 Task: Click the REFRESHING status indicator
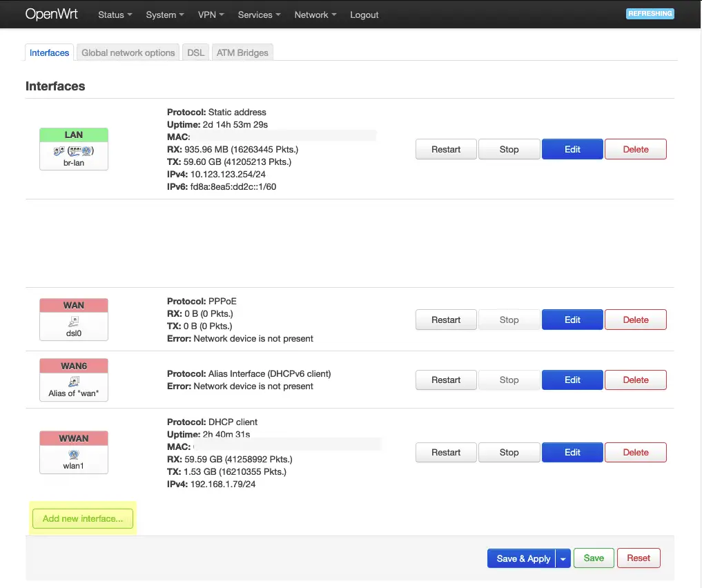[650, 13]
